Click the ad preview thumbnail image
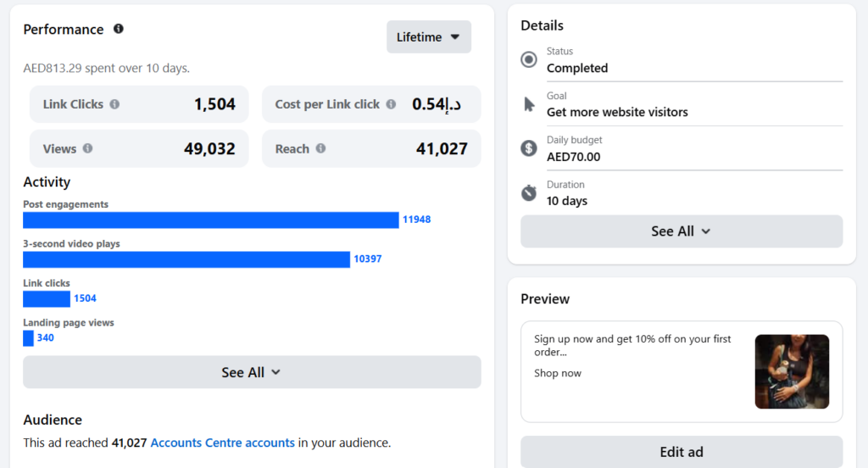868x468 pixels. coord(792,371)
